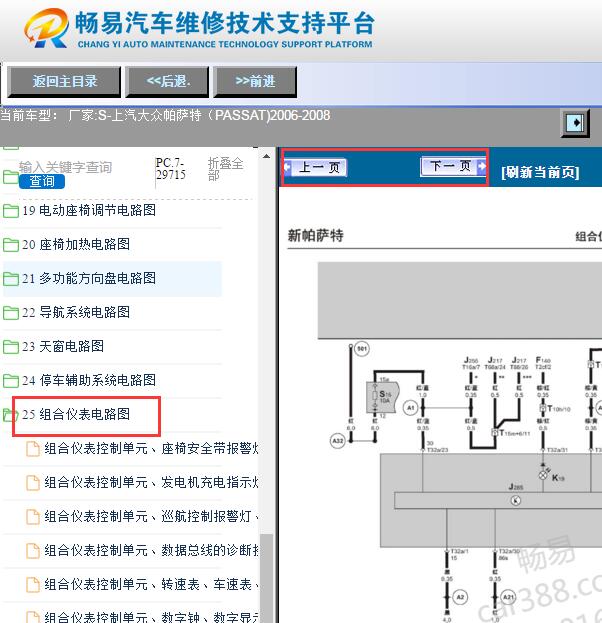This screenshot has width=602, height=623.
Task: Click the current vehicle model text PASSAT 2006-2008
Action: pyautogui.click(x=165, y=116)
